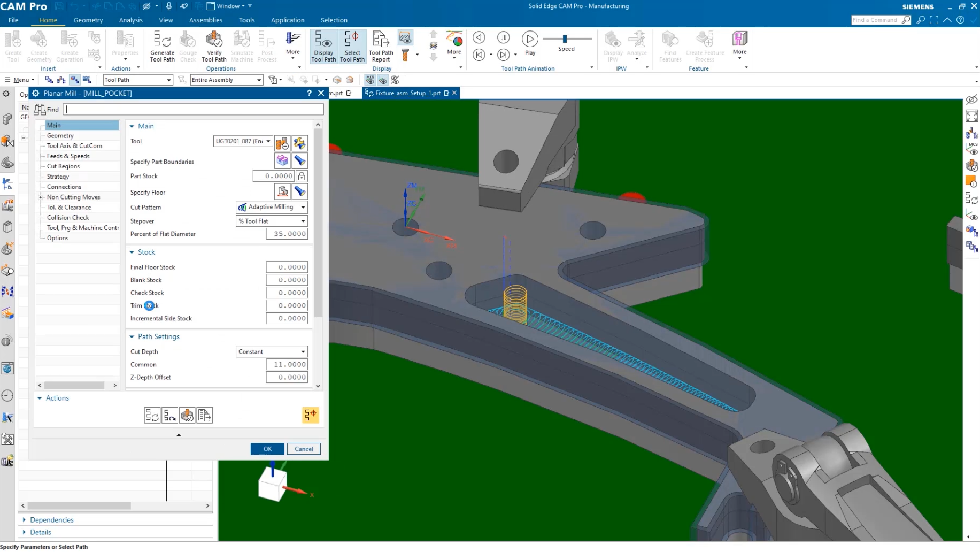Click the Percent of Flat Diameter field
The width and height of the screenshot is (980, 552).
(x=287, y=234)
